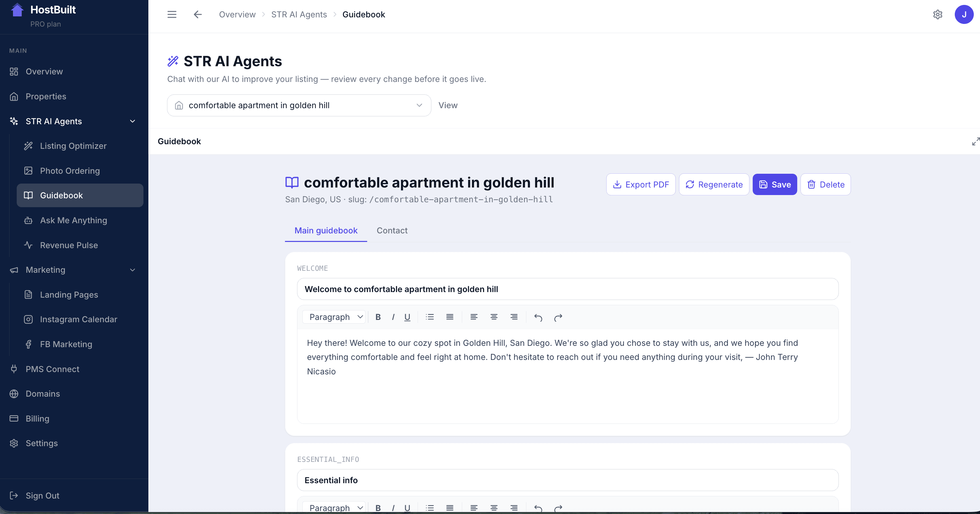
Task: Toggle the hamburger menu icon
Action: pos(172,14)
